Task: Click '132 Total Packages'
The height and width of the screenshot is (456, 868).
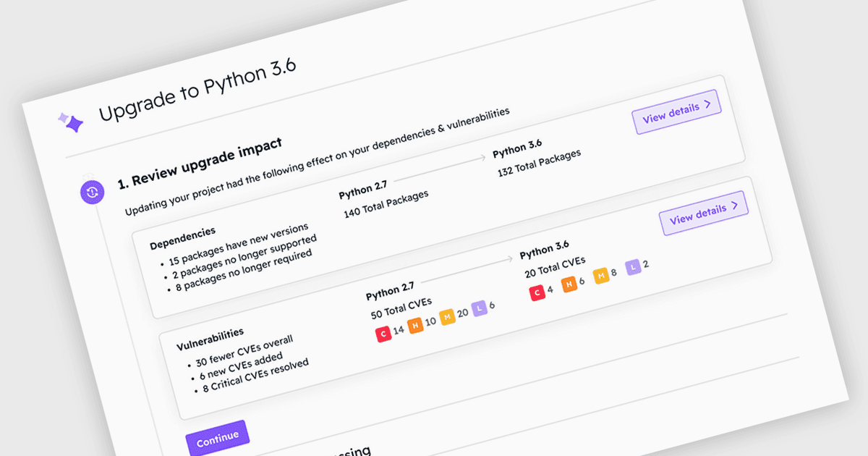Action: (540, 163)
